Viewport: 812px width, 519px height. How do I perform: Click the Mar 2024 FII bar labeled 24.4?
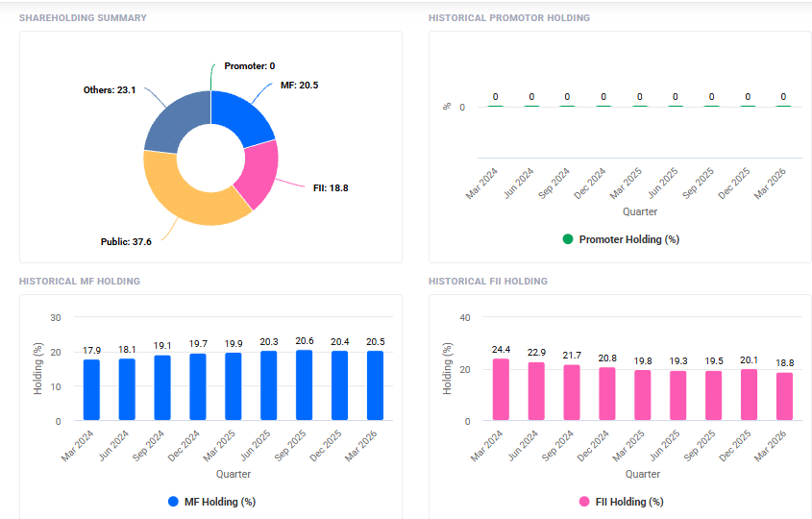coord(501,389)
